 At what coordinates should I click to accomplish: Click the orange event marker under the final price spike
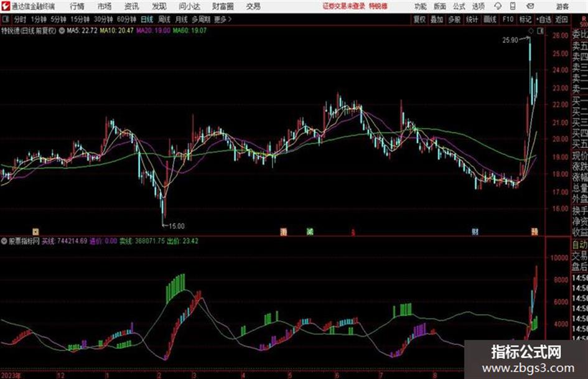point(534,232)
